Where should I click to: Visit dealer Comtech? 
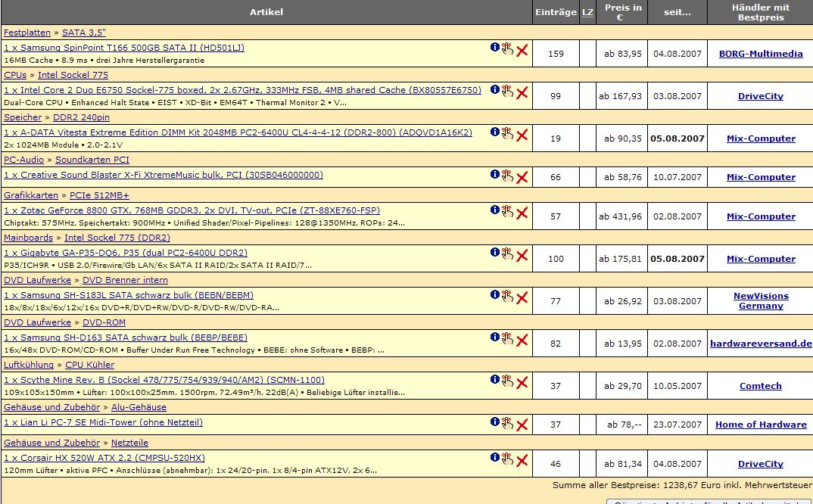(761, 386)
